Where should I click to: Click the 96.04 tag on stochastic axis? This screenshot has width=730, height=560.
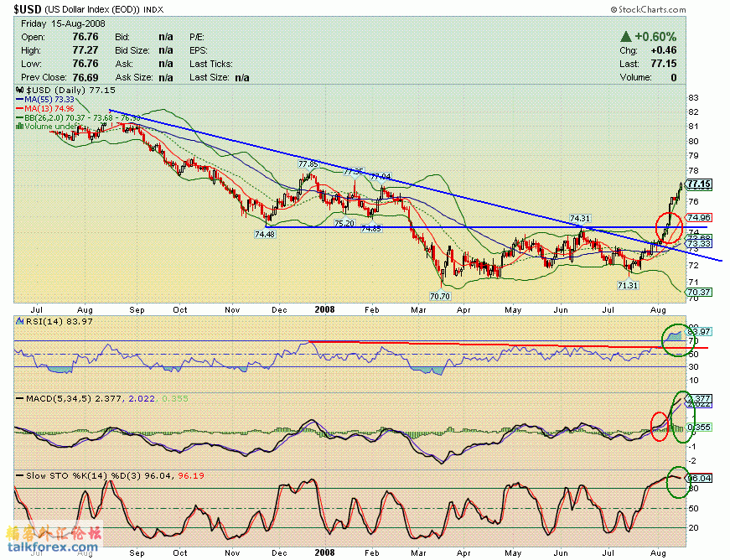coord(699,478)
